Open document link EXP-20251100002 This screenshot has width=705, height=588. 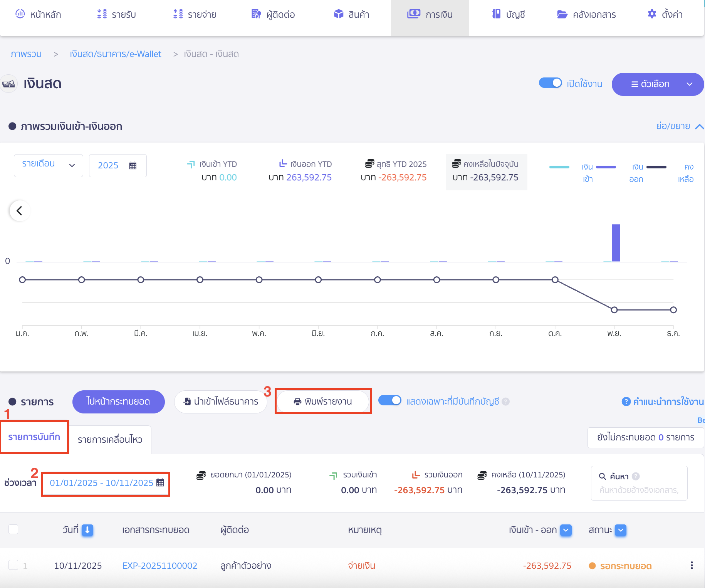point(159,566)
